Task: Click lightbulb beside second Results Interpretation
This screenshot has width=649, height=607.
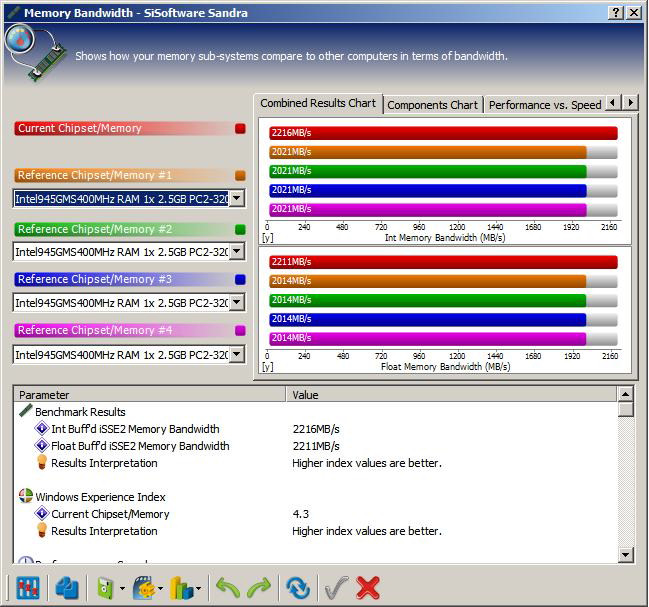Action: coord(41,530)
